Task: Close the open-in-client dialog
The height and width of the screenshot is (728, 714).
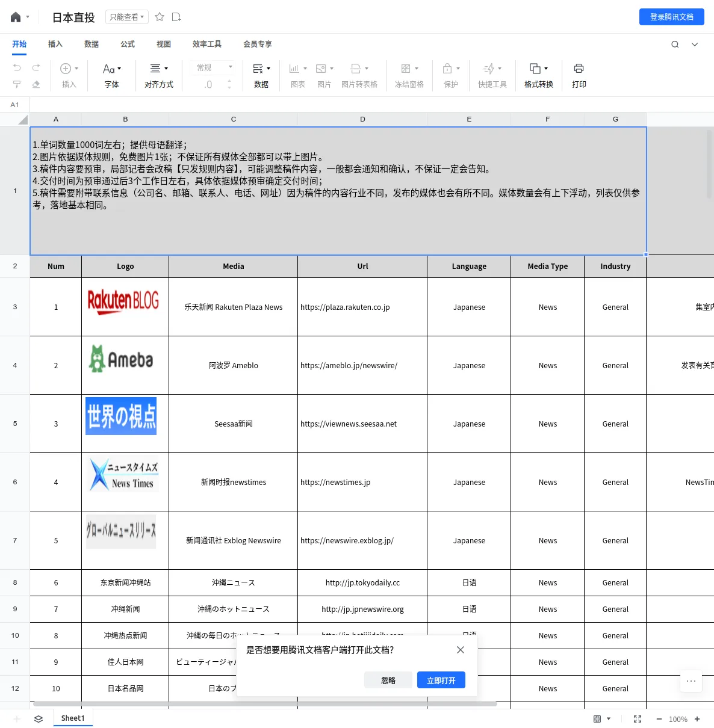Action: coord(461,650)
